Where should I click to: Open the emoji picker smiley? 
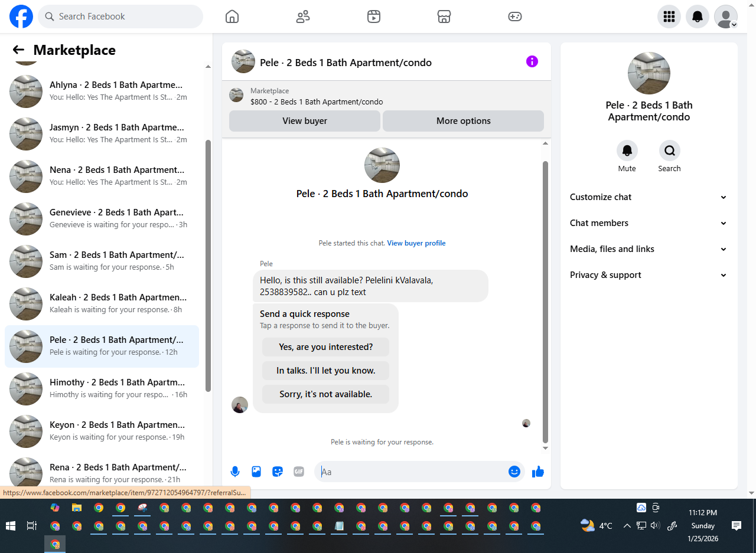coord(514,472)
